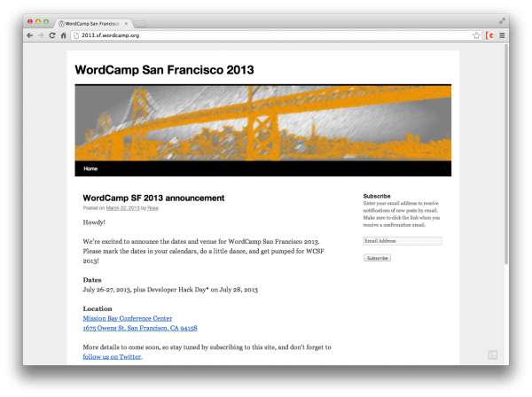Select the WordCamp San Francisco browser tab
Viewport: 532px width, 397px height.
coord(92,23)
